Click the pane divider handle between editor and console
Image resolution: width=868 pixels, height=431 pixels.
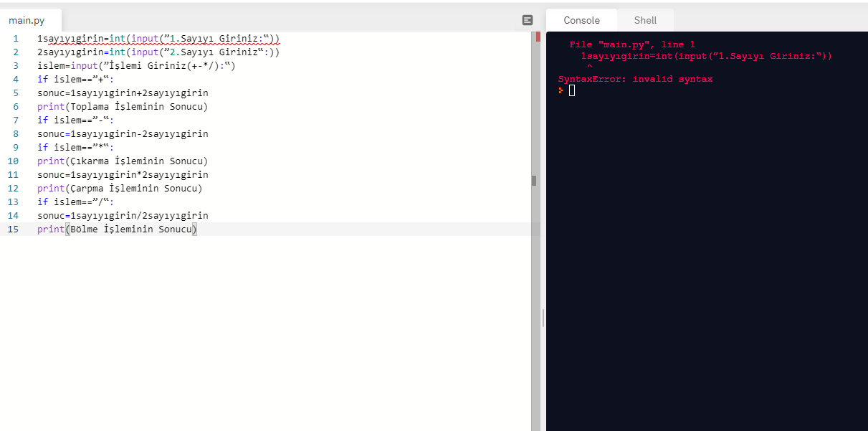pyautogui.click(x=543, y=318)
